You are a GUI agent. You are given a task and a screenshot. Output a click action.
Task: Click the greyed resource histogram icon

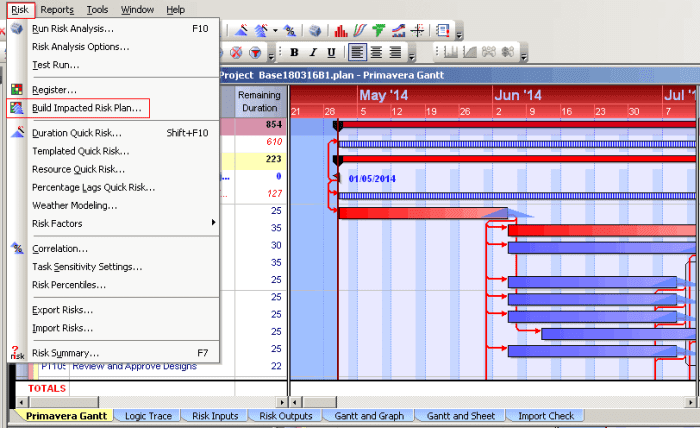(450, 52)
